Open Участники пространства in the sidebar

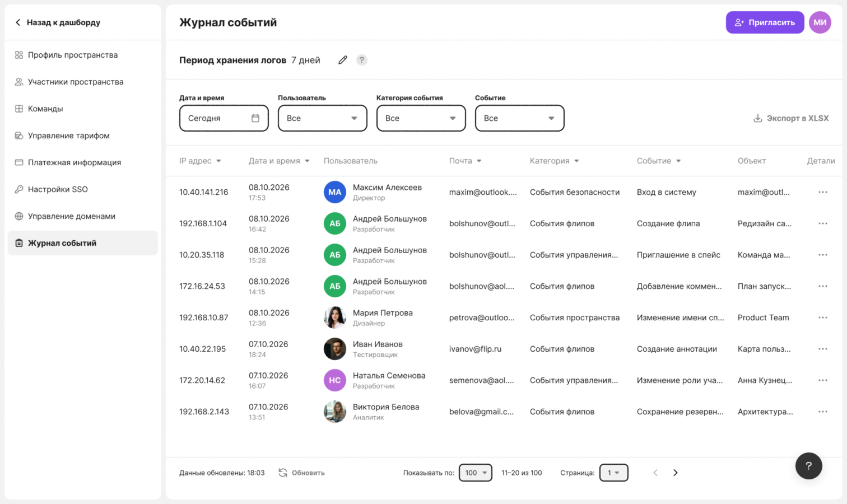(x=83, y=82)
